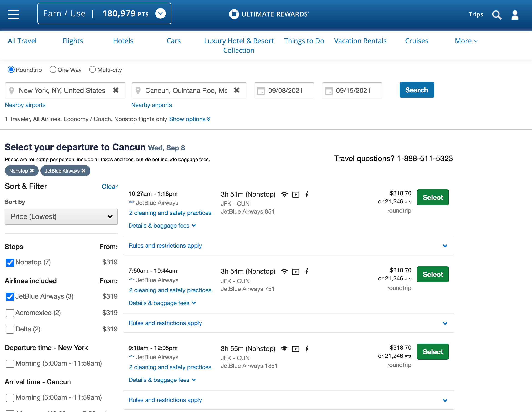Image resolution: width=532 pixels, height=412 pixels.
Task: Click the departure date 09/08/2021 field
Action: (x=284, y=91)
